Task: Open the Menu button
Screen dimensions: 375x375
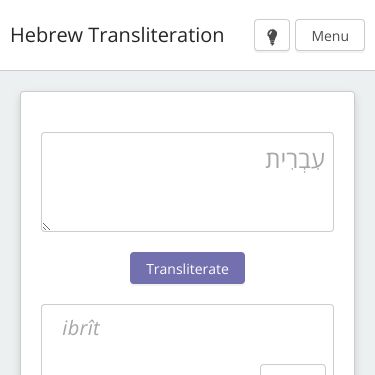Action: coord(330,35)
